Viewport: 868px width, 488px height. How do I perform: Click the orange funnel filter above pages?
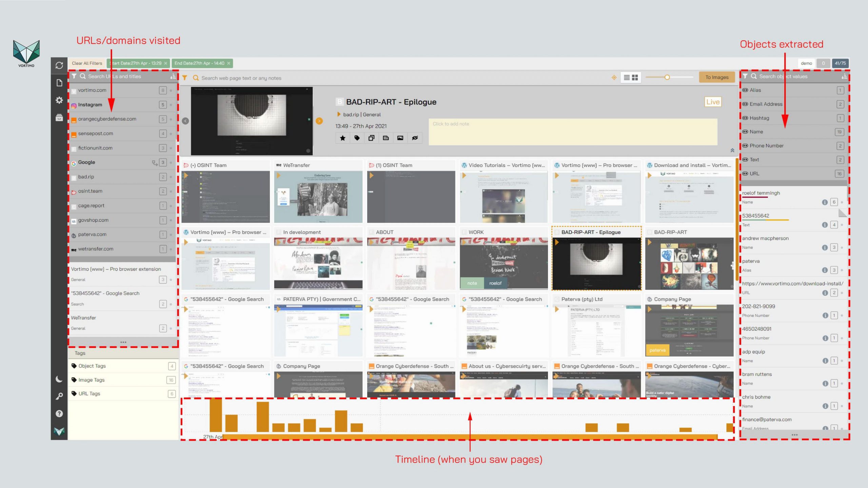point(184,78)
